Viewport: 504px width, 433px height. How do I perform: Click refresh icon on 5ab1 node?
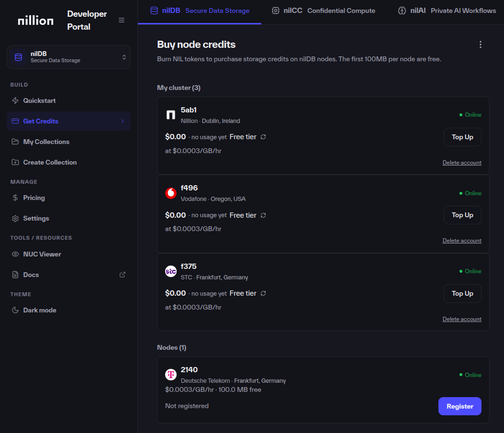tap(263, 137)
